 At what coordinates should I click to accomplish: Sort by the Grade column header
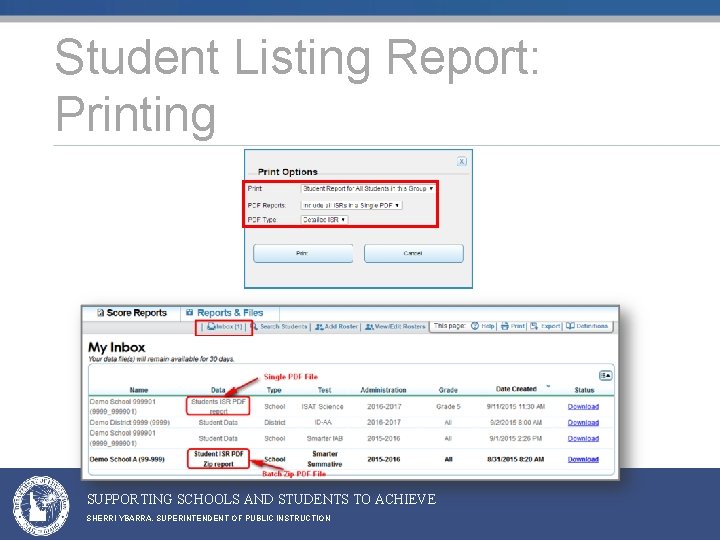[x=448, y=390]
